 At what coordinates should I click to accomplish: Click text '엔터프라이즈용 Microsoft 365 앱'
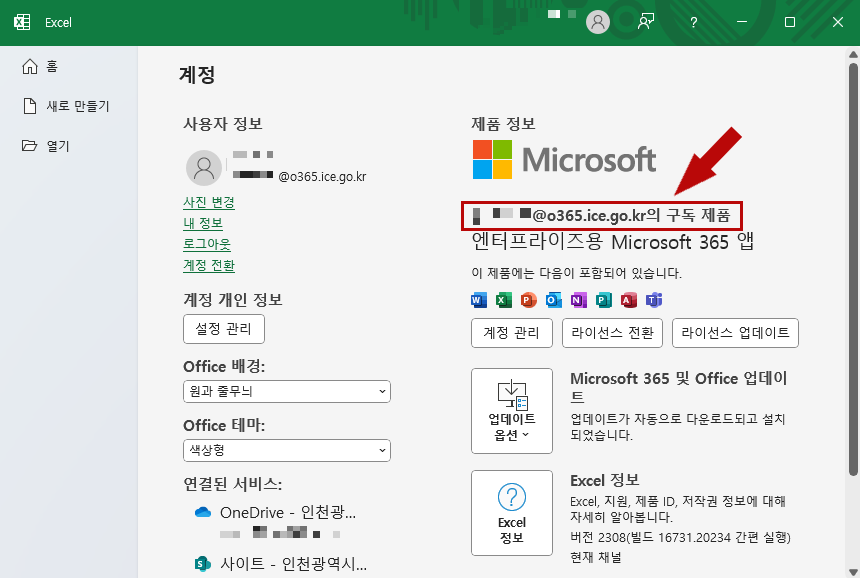coord(613,242)
